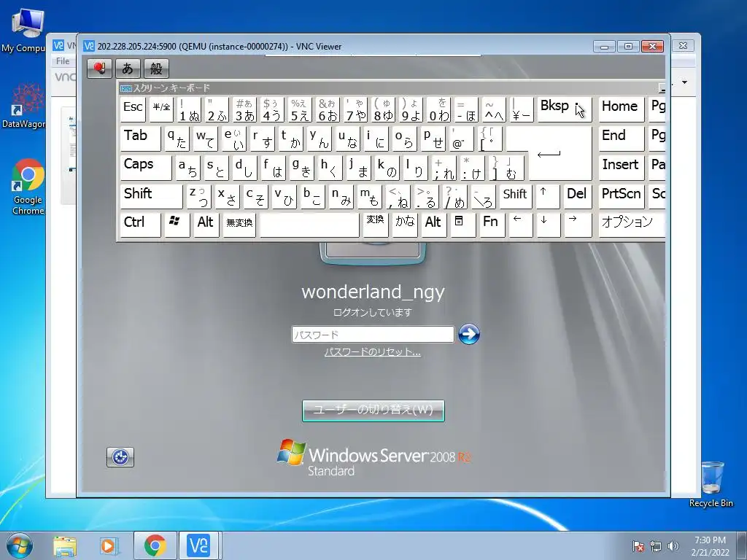Toggle the あ input mode button
Image resolution: width=747 pixels, height=560 pixels.
coord(128,69)
